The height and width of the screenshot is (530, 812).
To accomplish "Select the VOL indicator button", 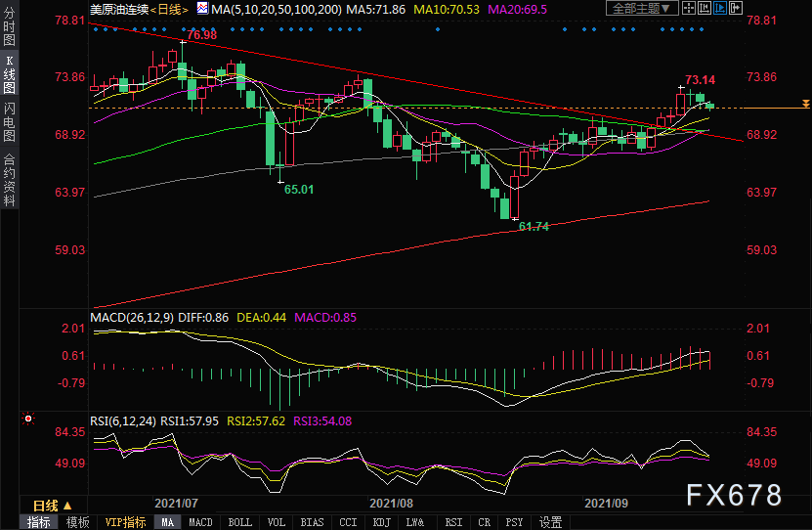I will 276,522.
